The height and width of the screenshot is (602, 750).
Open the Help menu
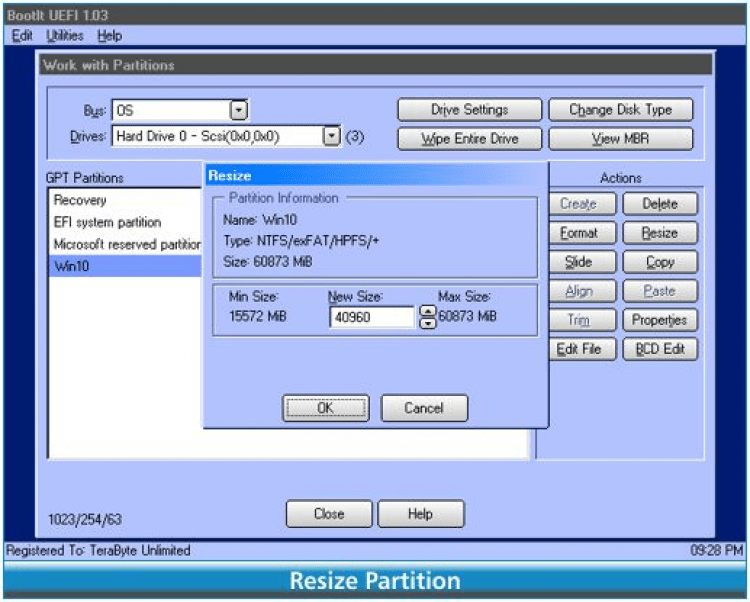point(109,36)
